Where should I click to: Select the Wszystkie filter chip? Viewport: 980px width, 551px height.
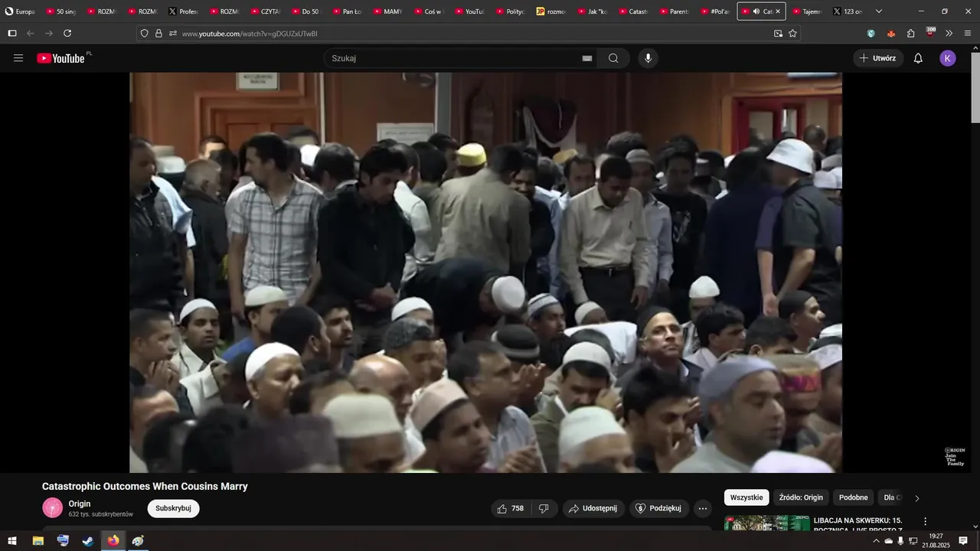click(746, 497)
